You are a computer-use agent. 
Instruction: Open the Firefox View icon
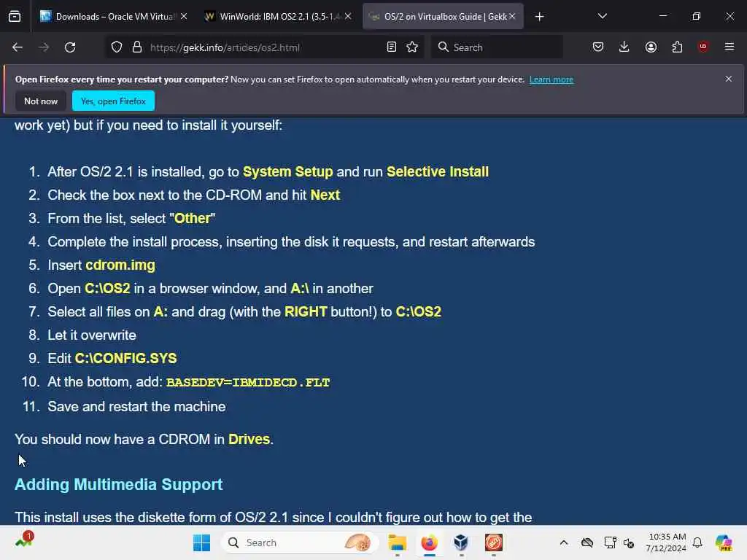(15, 16)
